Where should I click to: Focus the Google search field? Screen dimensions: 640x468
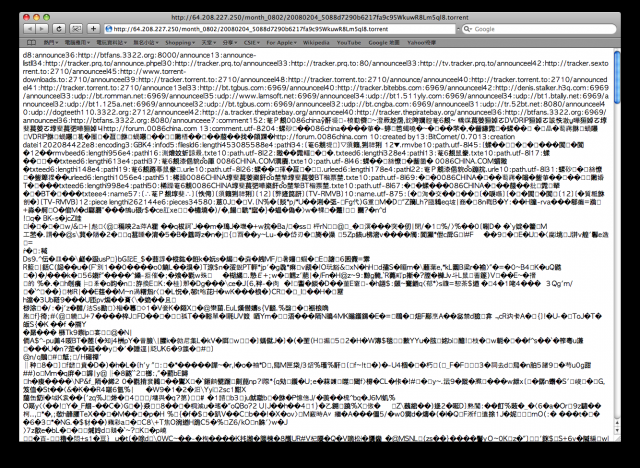pyautogui.click(x=539, y=29)
